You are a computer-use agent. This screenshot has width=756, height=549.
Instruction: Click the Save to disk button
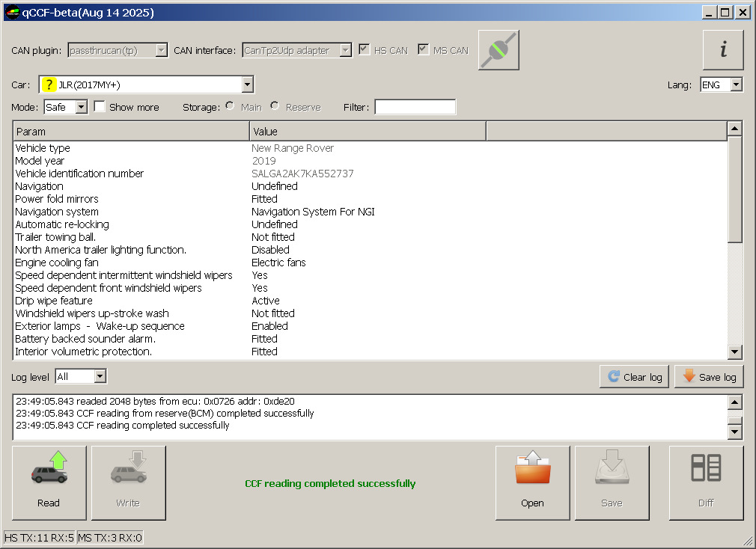tap(612, 482)
